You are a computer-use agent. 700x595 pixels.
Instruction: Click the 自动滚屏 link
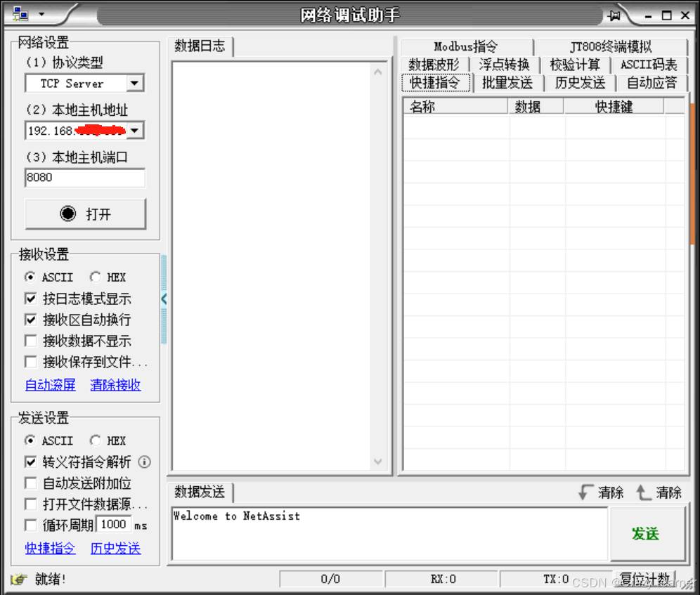[x=51, y=385]
